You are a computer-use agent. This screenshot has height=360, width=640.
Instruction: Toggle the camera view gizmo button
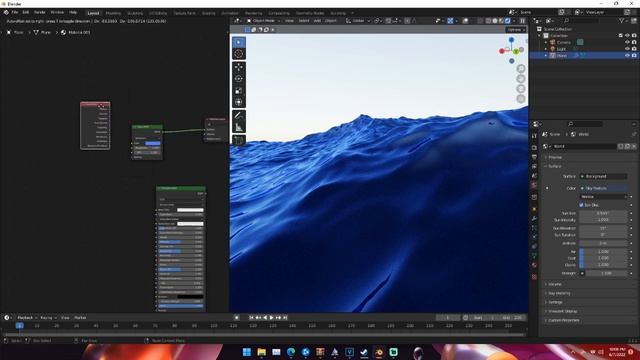click(521, 89)
